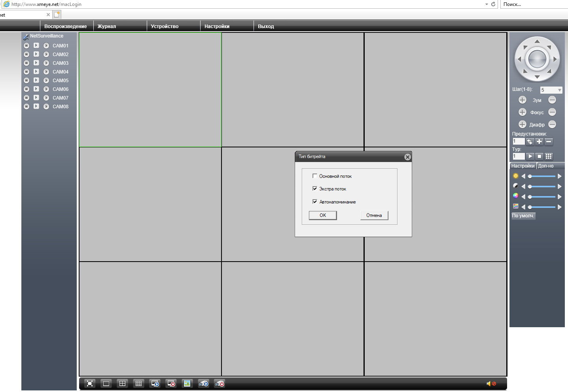Switch to four-window grid layout
Image resolution: width=568 pixels, height=392 pixels.
[x=122, y=383]
